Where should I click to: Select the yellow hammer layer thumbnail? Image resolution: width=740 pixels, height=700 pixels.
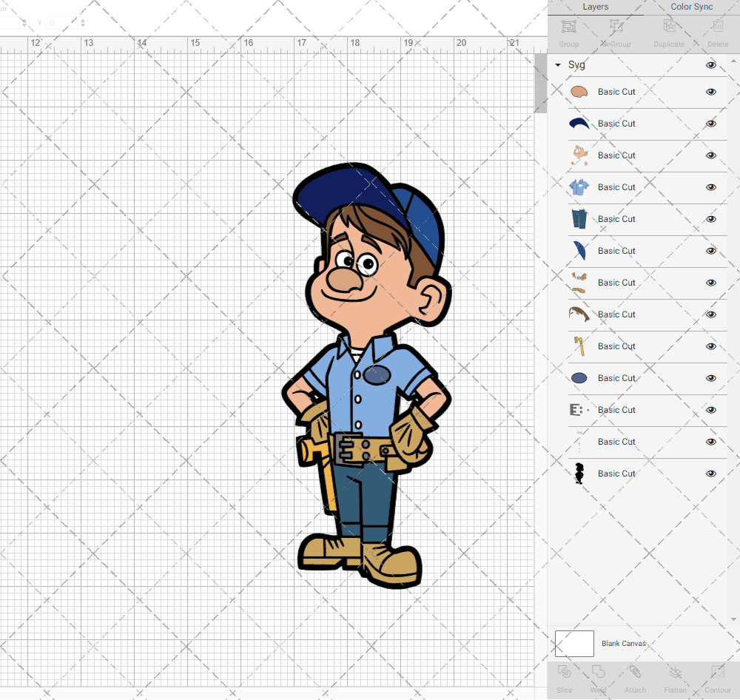coord(579,346)
